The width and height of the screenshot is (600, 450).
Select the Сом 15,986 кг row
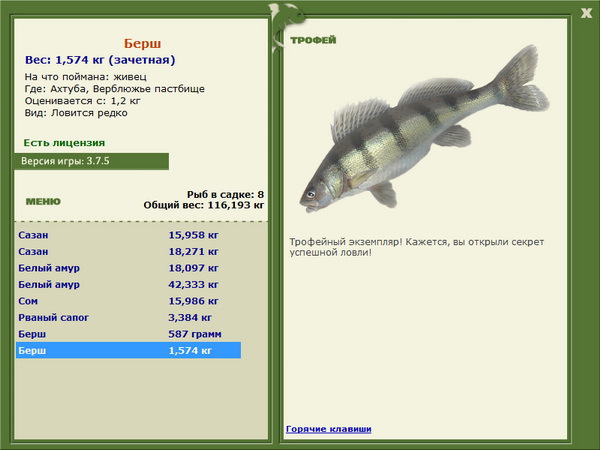pos(129,301)
